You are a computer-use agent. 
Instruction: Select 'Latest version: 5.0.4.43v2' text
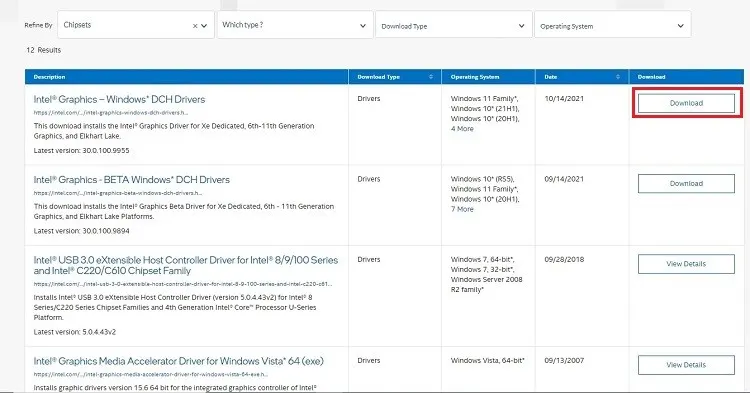pos(75,332)
